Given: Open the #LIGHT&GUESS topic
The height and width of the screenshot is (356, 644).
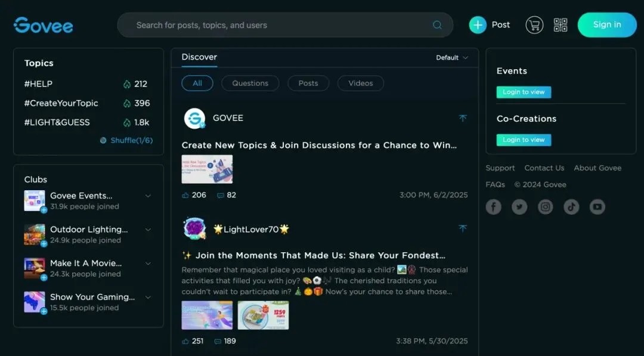Looking at the screenshot, I should 57,122.
